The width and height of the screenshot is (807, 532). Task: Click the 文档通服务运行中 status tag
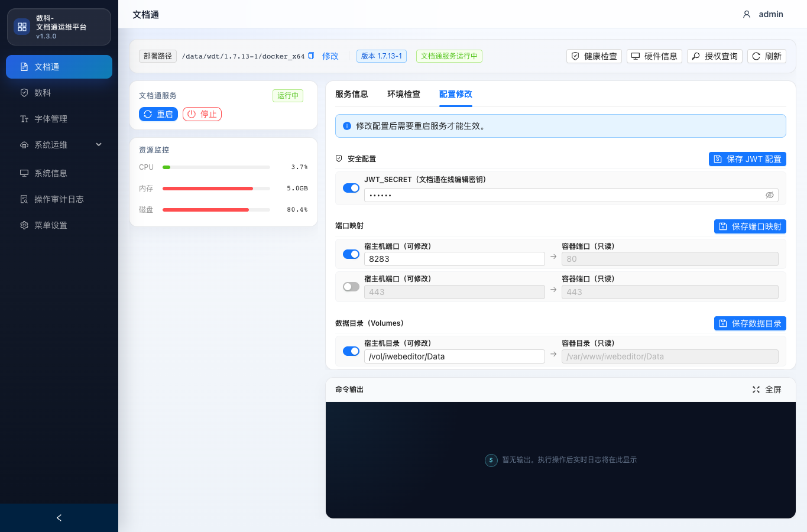(449, 56)
